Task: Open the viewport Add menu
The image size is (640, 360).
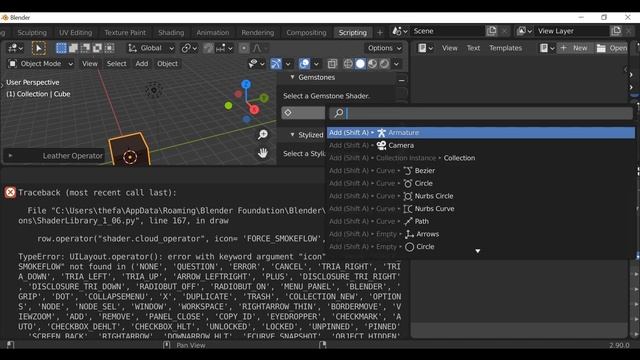Action: click(142, 64)
